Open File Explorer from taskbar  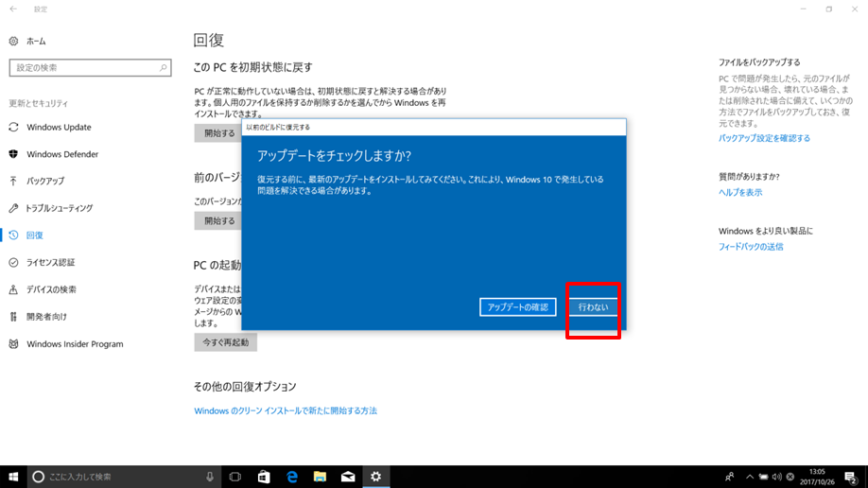[320, 477]
